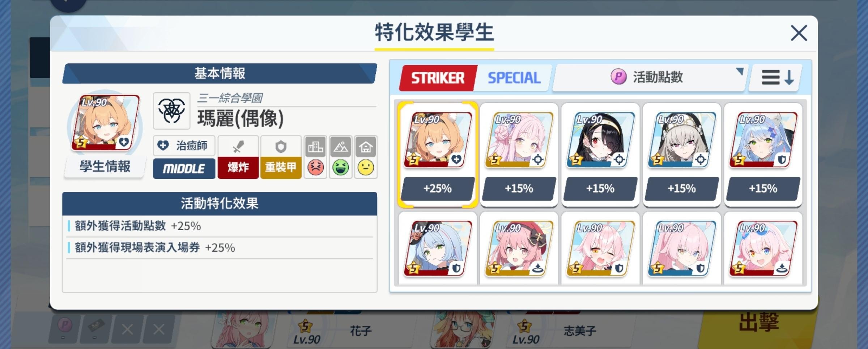Expand dropdown via the corner triangle arrow
868x349 pixels.
tap(740, 71)
